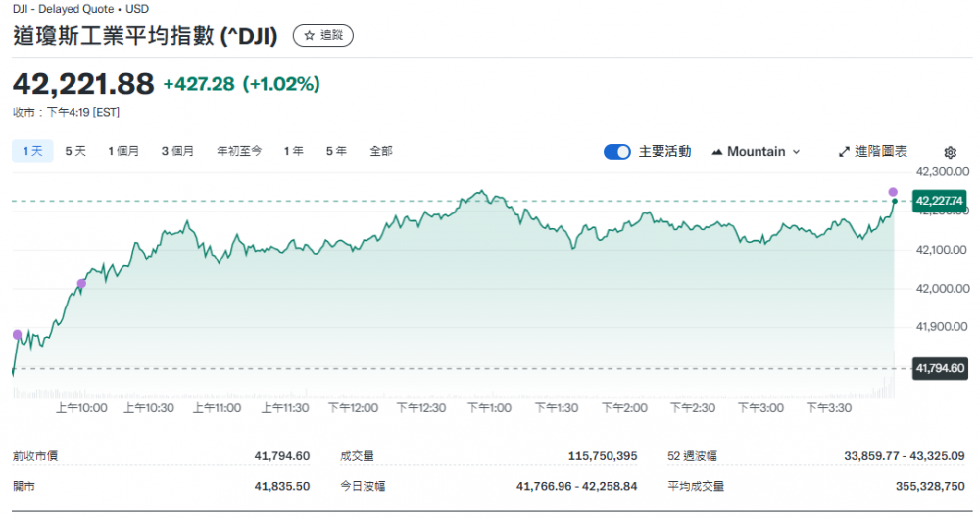
Task: Click the expand arrows icon for 進階圖表
Action: [x=845, y=152]
